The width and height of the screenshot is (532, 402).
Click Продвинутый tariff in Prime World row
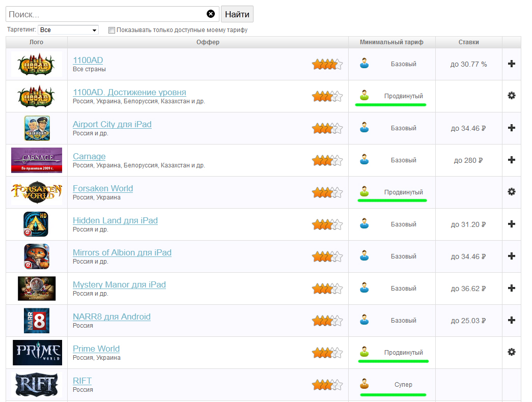403,353
